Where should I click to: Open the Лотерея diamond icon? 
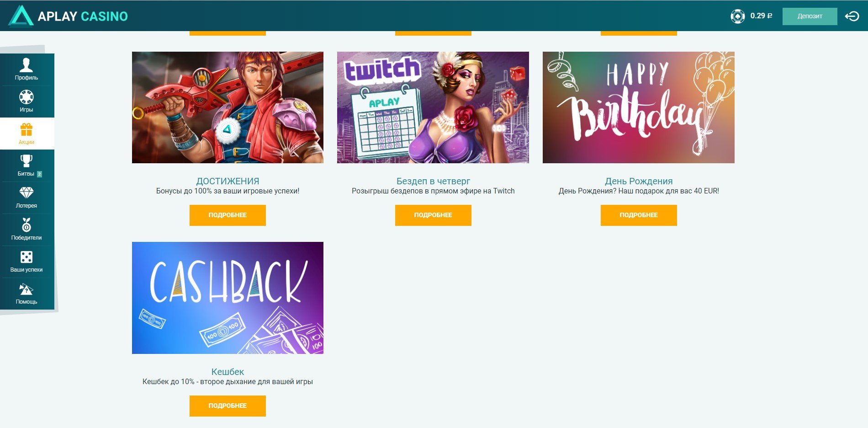(26, 193)
